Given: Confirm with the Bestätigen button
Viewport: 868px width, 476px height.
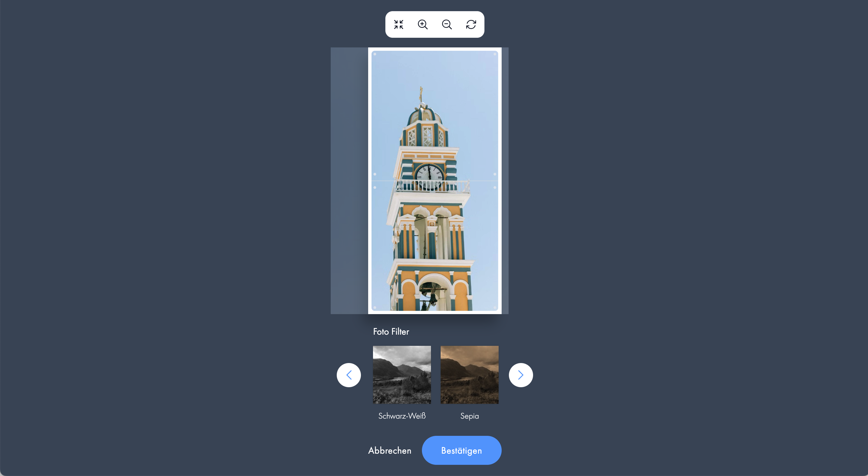Looking at the screenshot, I should (461, 450).
